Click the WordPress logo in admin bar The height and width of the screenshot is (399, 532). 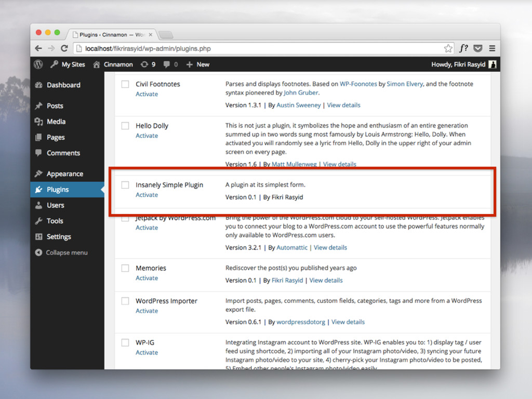(38, 64)
